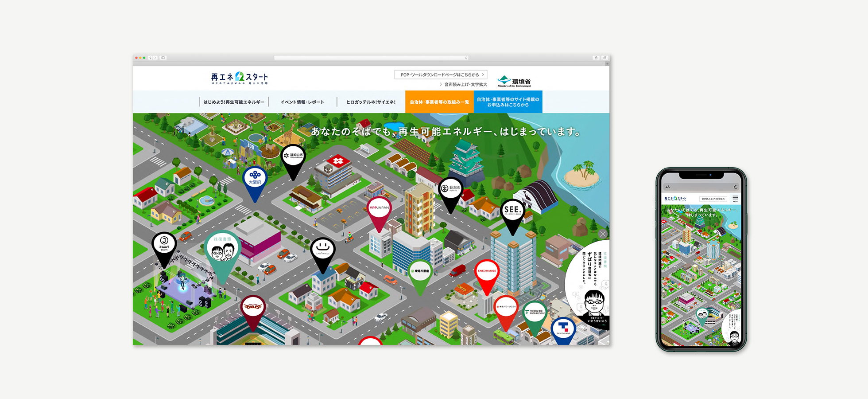The width and height of the screenshot is (868, 399).
Task: Tap 音声読み上げ・文字拡大 button on phone
Action: pyautogui.click(x=713, y=199)
